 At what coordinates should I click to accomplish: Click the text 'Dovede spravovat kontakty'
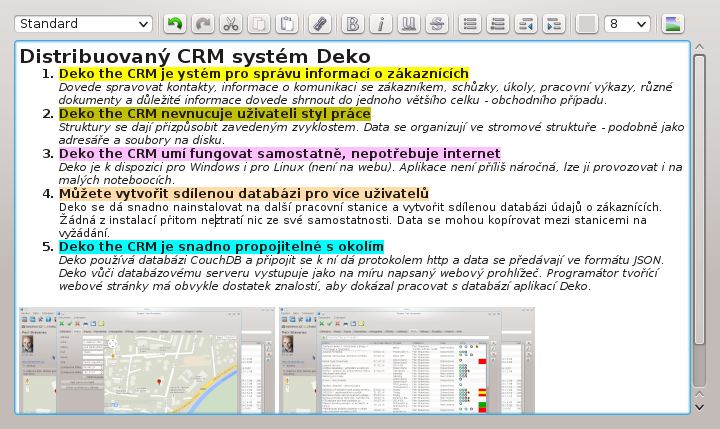pos(138,87)
